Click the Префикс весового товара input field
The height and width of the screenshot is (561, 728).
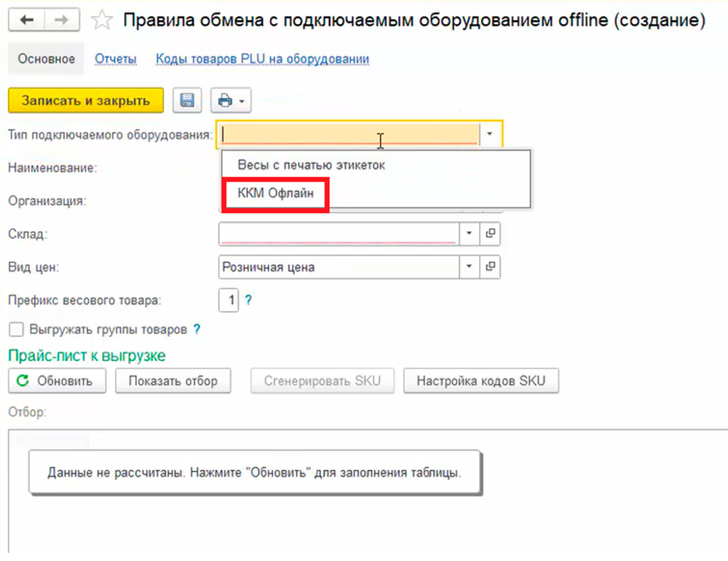pos(229,300)
